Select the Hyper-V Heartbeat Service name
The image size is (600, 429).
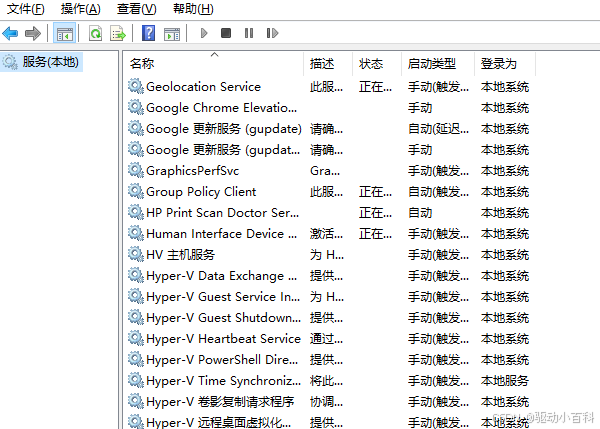(x=223, y=339)
